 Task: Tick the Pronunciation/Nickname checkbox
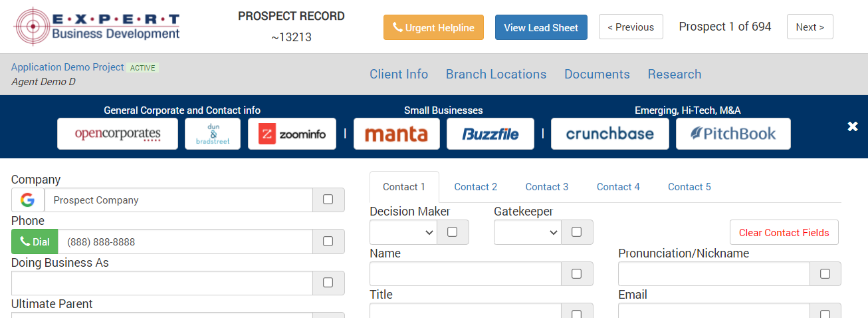[825, 273]
